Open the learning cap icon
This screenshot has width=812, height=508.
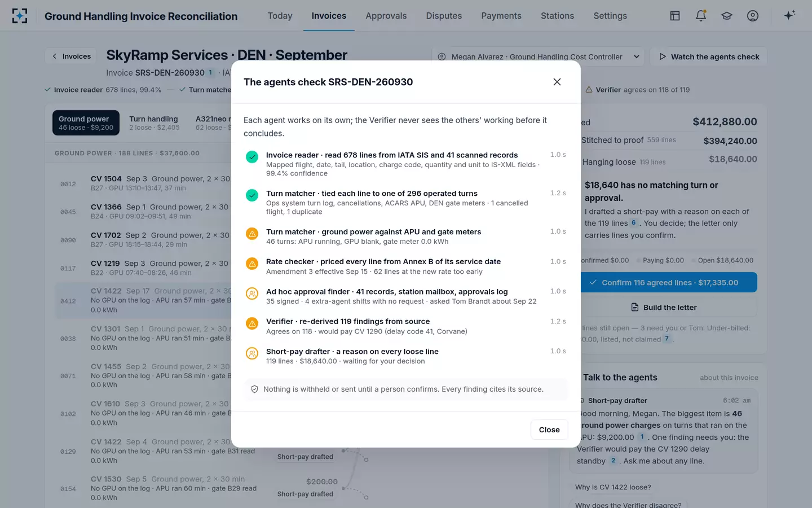[x=727, y=16]
